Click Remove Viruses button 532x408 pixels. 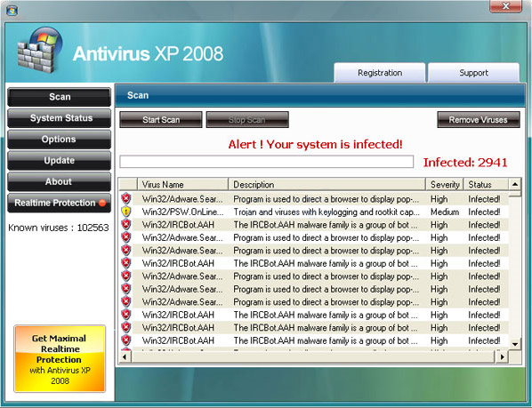479,120
